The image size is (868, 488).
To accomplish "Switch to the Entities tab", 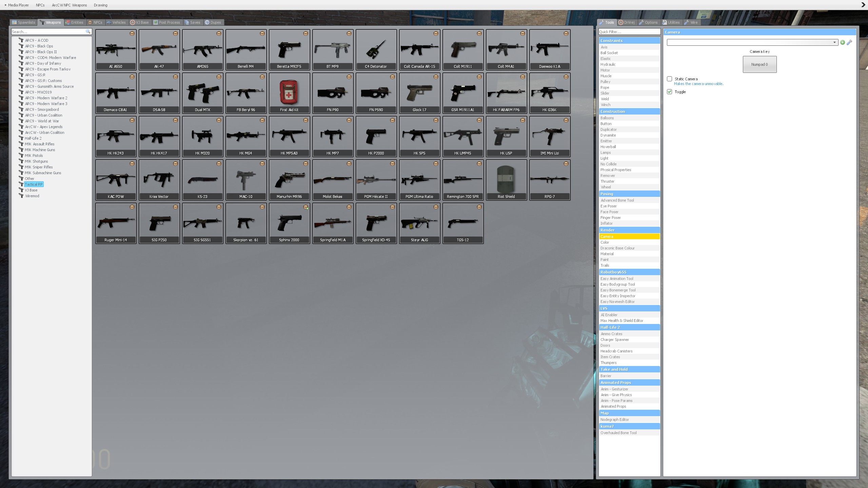I will click(x=75, y=22).
